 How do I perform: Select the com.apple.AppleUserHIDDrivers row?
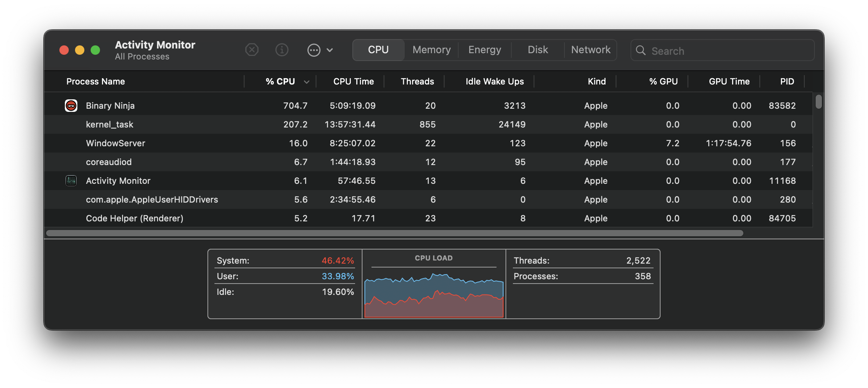tap(428, 199)
